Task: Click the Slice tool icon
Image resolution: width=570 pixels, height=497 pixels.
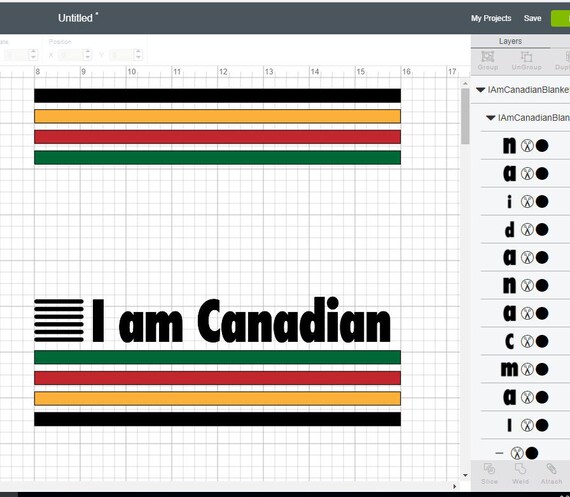Action: pyautogui.click(x=489, y=469)
